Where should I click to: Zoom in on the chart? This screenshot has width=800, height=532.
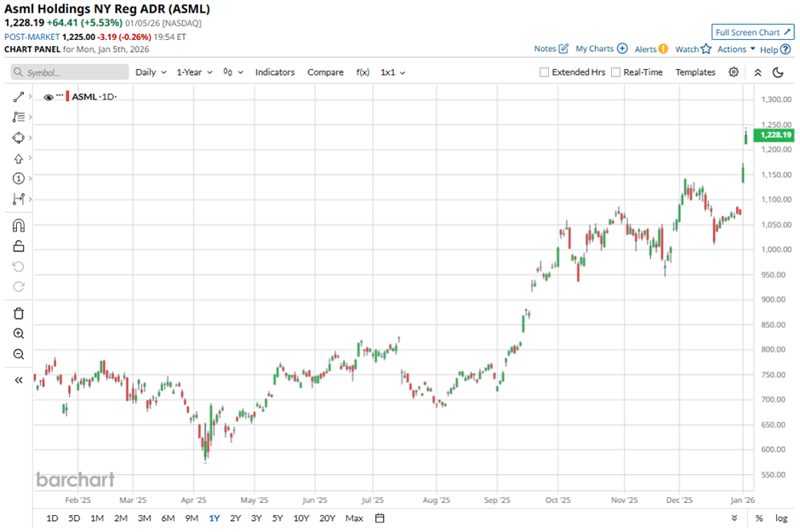click(19, 334)
